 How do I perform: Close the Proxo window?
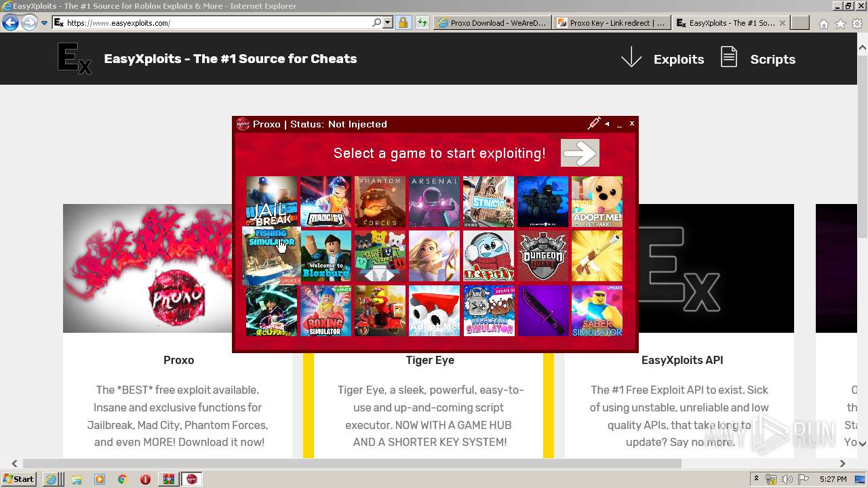pos(632,123)
